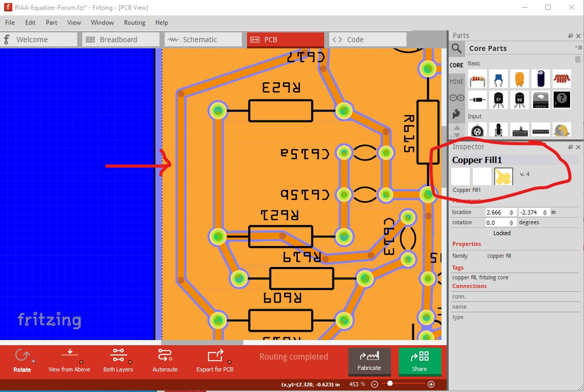Image resolution: width=584 pixels, height=392 pixels.
Task: Select the FET power transistor part
Action: 540,100
